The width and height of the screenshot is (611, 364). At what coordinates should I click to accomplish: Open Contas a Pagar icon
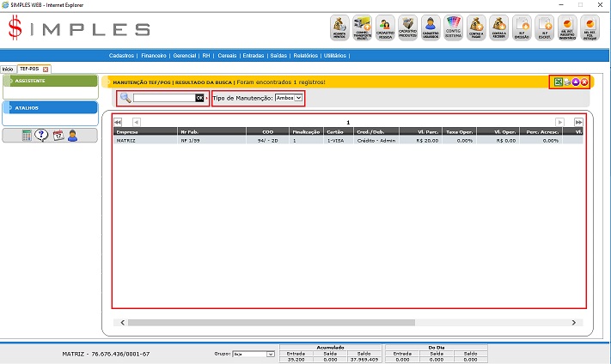point(476,28)
